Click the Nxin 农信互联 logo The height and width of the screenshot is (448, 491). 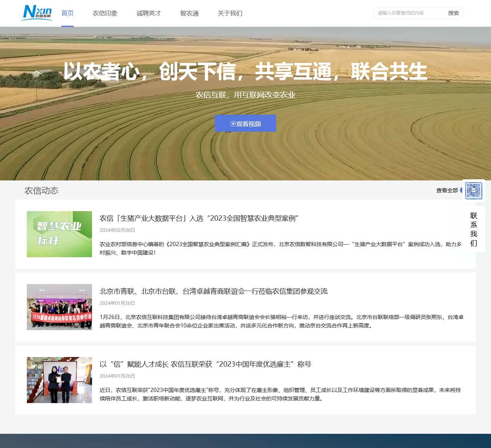(x=37, y=13)
